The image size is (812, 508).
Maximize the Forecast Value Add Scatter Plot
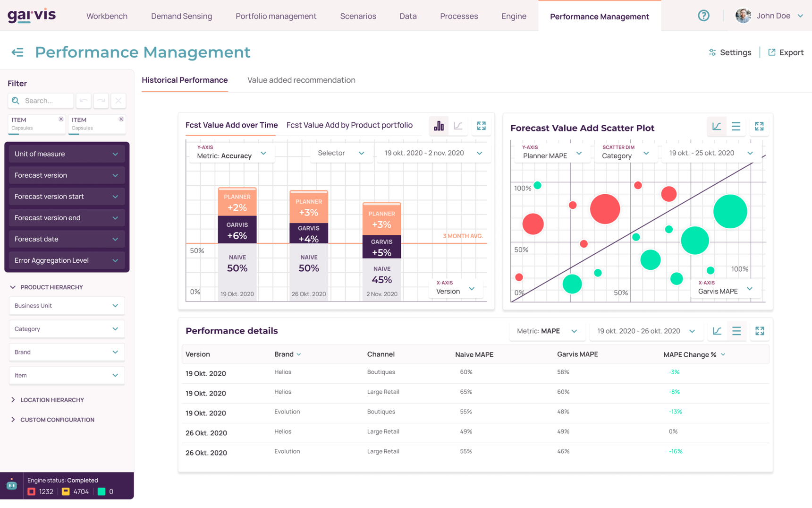tap(759, 126)
